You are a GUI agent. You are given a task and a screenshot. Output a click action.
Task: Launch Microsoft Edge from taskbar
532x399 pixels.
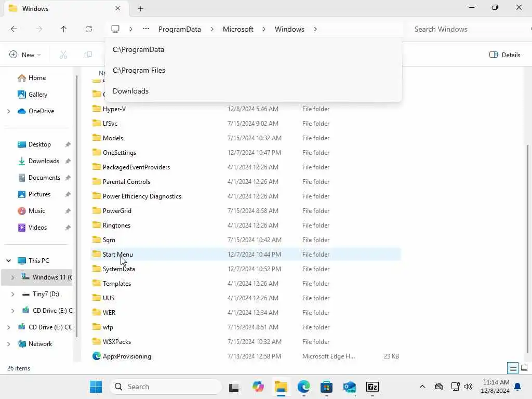pyautogui.click(x=303, y=387)
